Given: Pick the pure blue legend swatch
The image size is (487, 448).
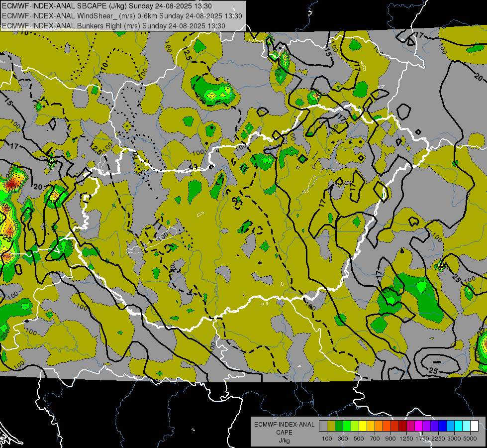Looking at the screenshot, I should pos(443,426).
